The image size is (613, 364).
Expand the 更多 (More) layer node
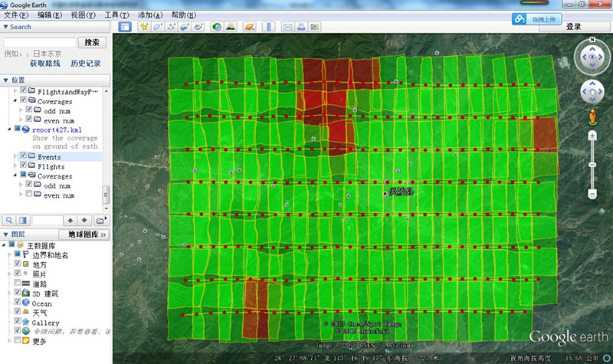pyautogui.click(x=8, y=341)
